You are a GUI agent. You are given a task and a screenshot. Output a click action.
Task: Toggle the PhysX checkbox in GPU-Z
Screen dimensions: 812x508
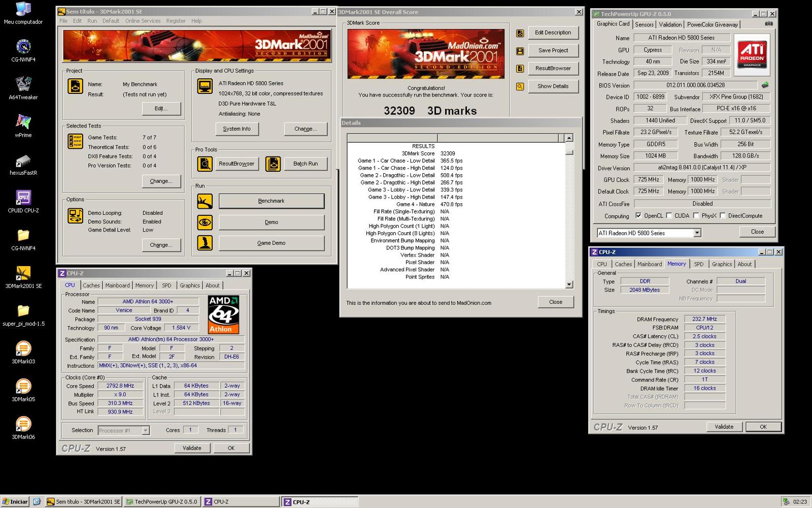(696, 215)
